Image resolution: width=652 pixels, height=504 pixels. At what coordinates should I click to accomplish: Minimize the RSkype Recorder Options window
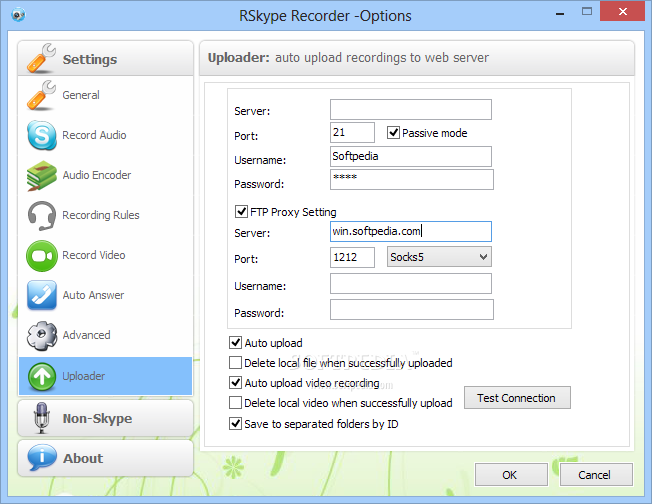tap(560, 12)
